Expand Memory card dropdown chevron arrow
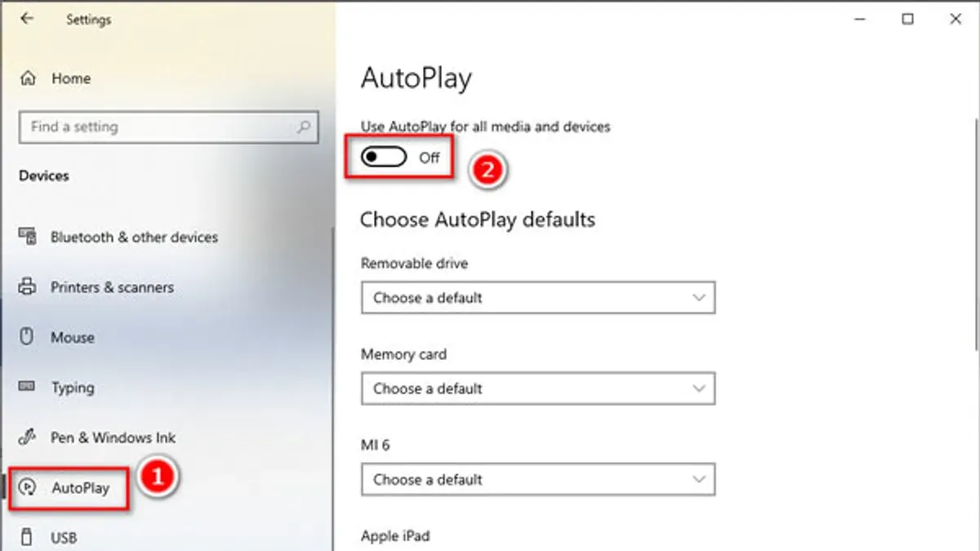The image size is (980, 551). pyautogui.click(x=699, y=389)
